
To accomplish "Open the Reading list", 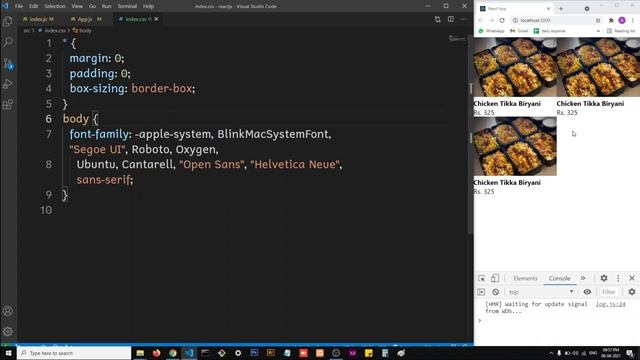I will click(621, 31).
